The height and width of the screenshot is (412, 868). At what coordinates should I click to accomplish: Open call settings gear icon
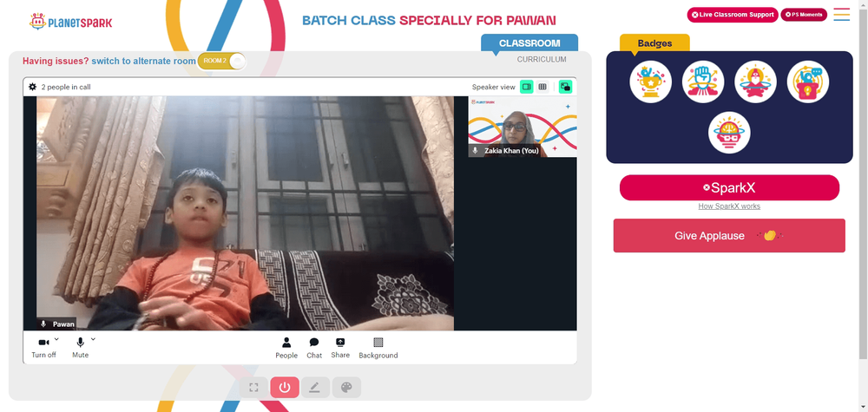tap(33, 87)
